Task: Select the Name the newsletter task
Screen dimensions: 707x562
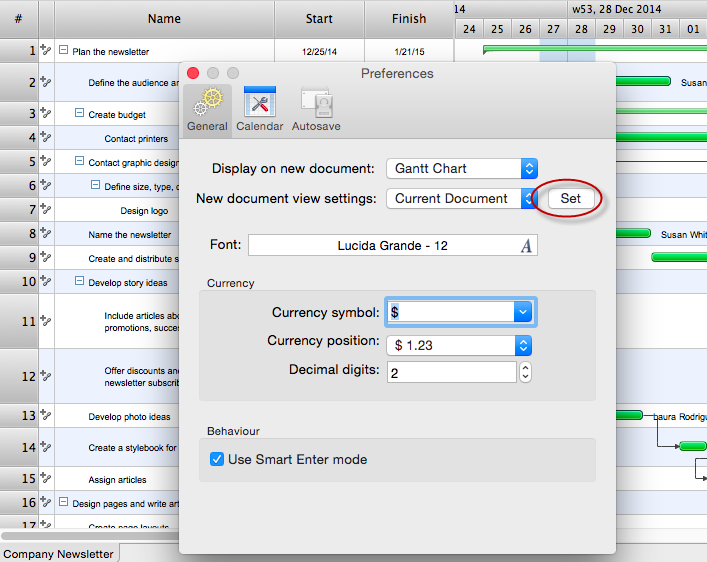Action: tap(130, 235)
